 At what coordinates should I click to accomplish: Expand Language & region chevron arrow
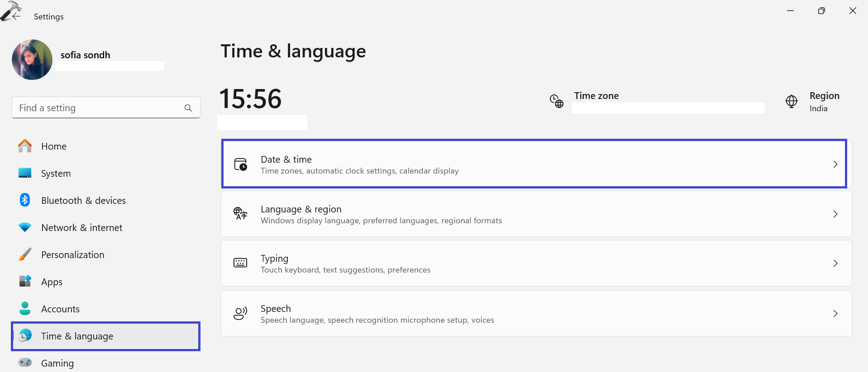coord(835,214)
